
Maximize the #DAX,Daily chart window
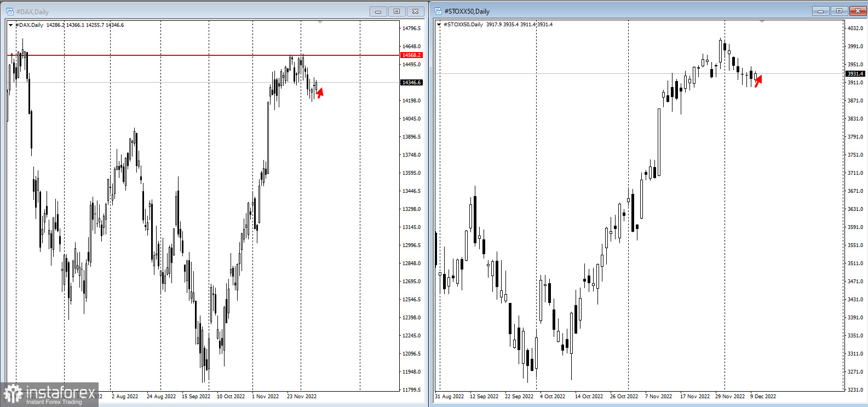pyautogui.click(x=396, y=12)
